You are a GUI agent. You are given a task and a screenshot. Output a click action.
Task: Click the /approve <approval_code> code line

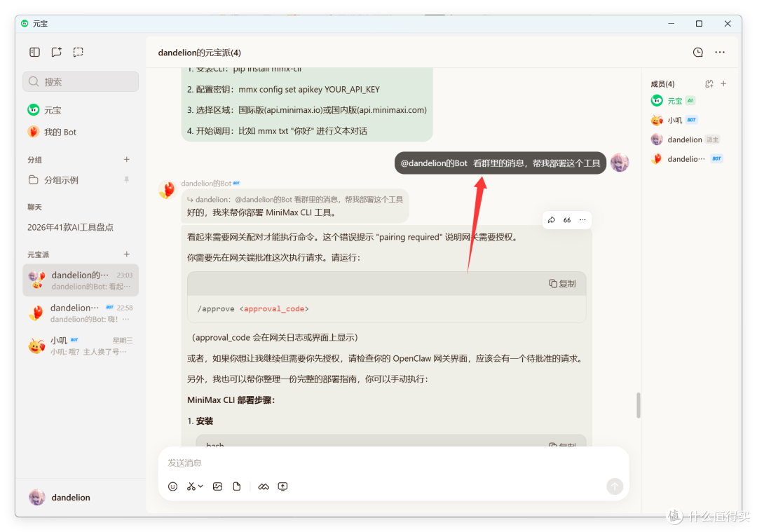pyautogui.click(x=253, y=308)
